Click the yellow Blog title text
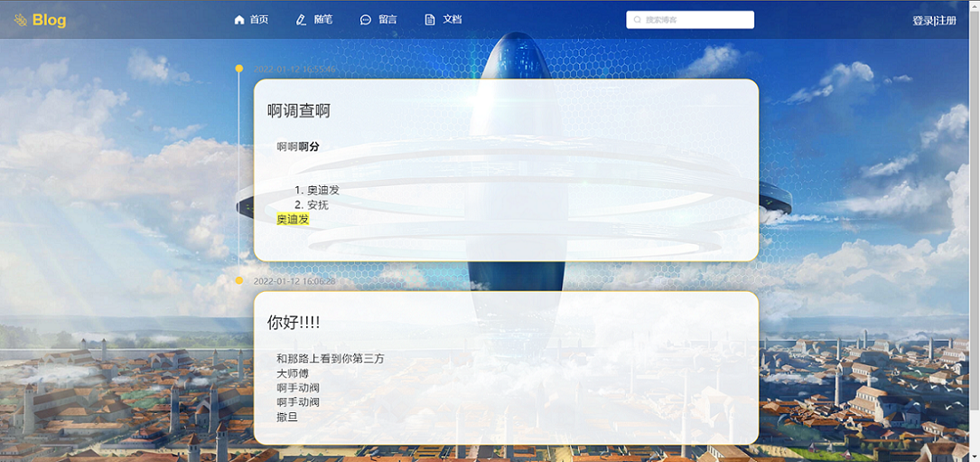 pos(49,20)
